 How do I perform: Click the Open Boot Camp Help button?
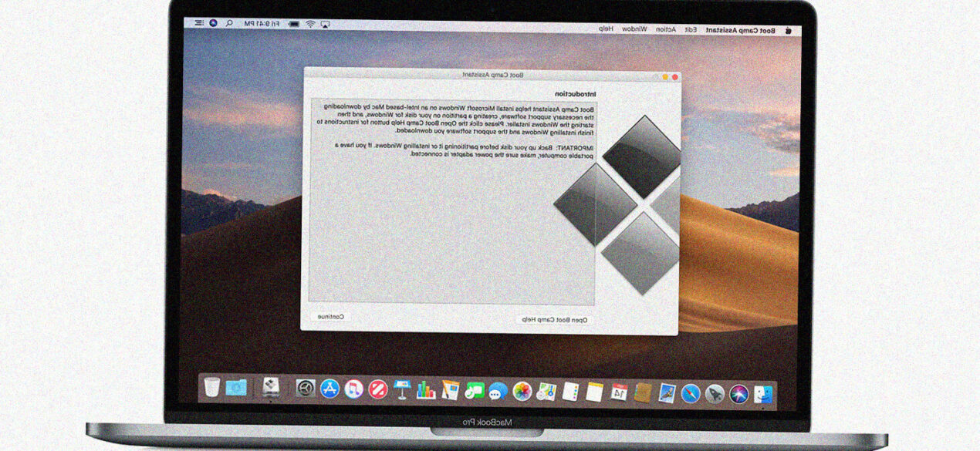[556, 318]
